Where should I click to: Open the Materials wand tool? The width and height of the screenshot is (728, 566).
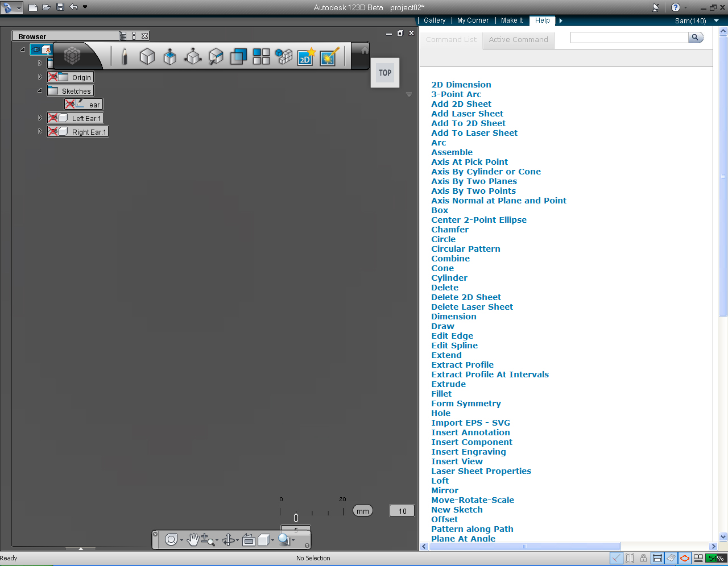click(329, 56)
